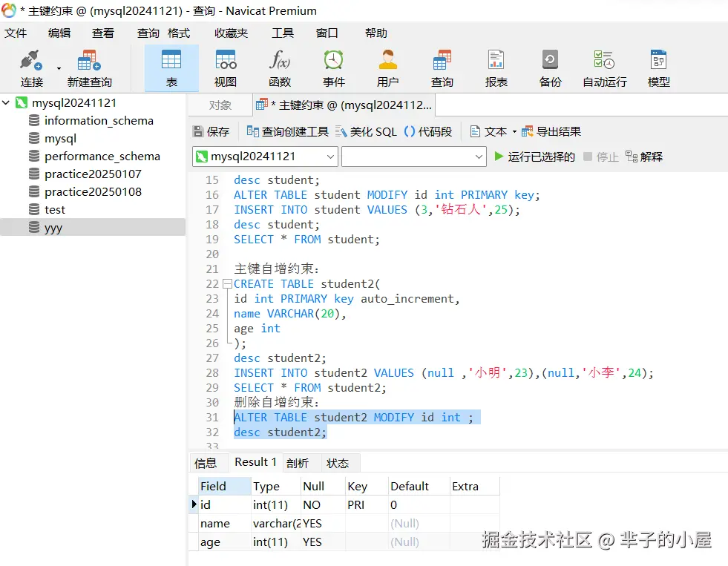Open the 编辑 menu
Image resolution: width=728 pixels, height=566 pixels.
click(59, 33)
